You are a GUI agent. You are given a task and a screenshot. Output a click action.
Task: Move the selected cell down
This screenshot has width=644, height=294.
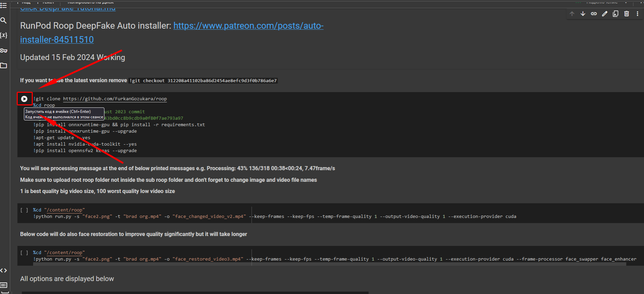tap(583, 14)
